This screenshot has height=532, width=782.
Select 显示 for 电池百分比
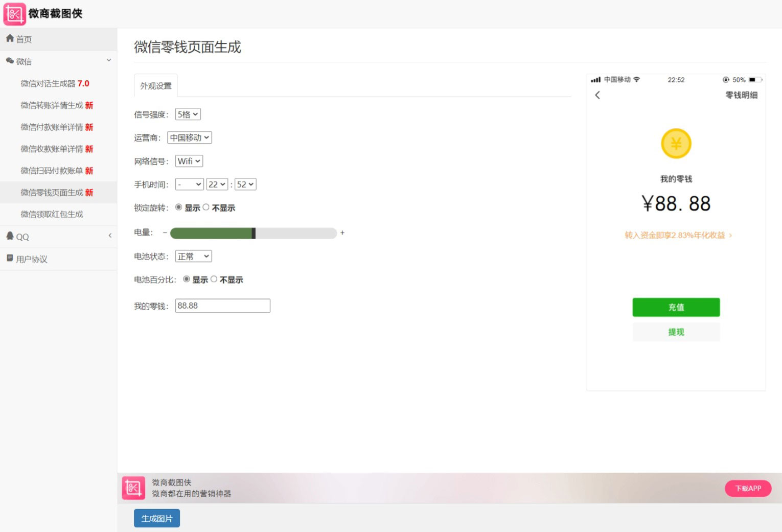coord(187,279)
